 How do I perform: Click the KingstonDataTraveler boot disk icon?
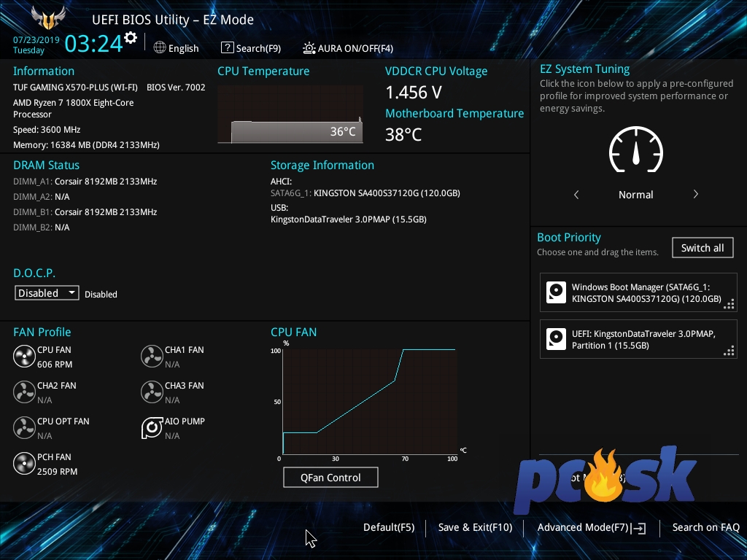point(556,339)
